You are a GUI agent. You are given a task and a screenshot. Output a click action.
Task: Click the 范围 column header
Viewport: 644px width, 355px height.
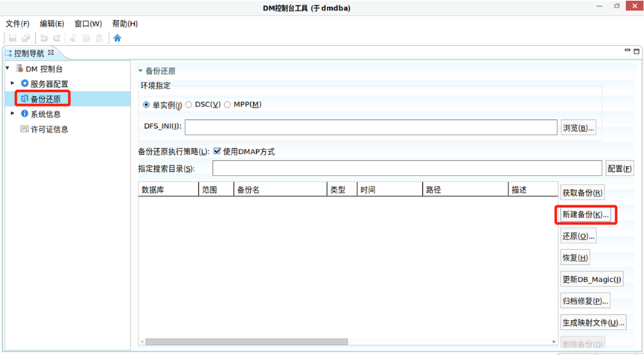(216, 190)
